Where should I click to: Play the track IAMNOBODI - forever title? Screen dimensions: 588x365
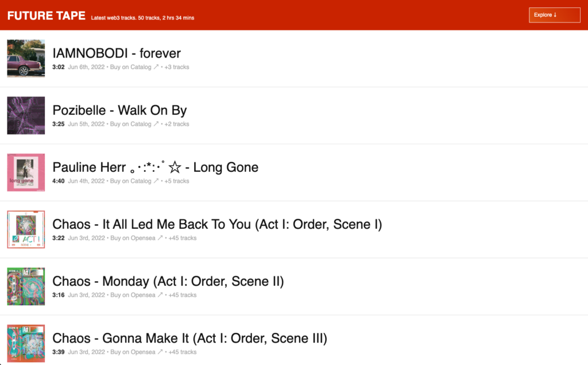point(117,53)
